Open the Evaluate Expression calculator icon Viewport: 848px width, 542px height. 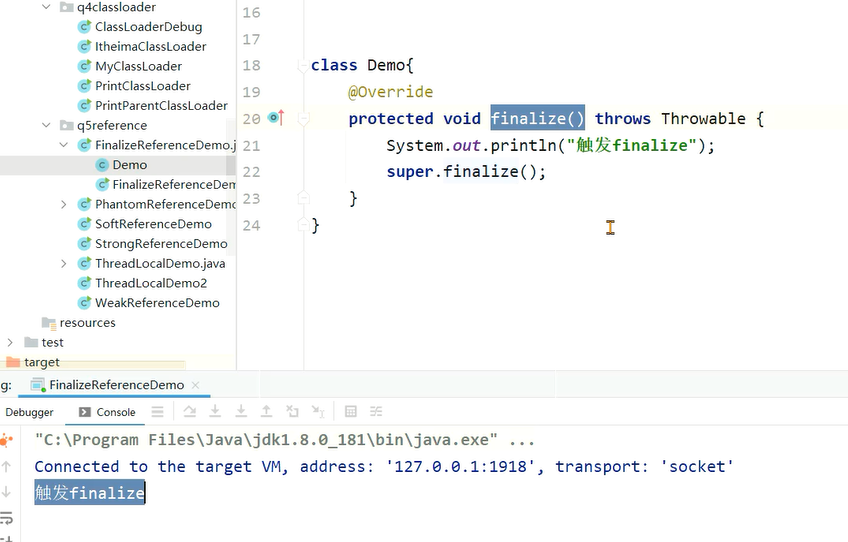point(351,411)
